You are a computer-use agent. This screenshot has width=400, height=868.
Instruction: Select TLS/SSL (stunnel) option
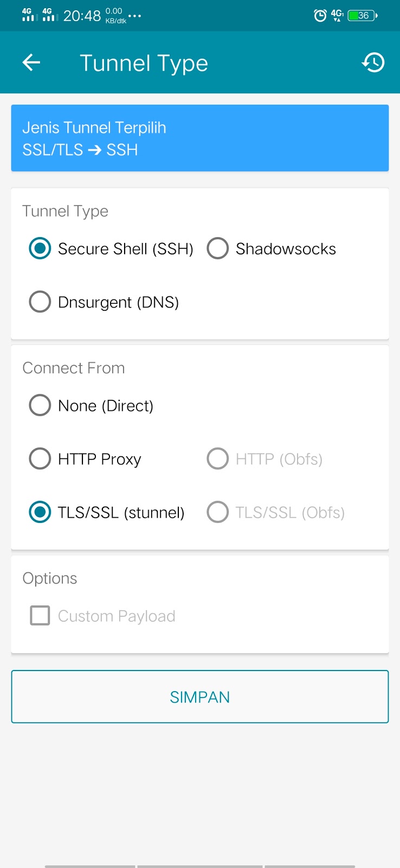click(x=40, y=512)
